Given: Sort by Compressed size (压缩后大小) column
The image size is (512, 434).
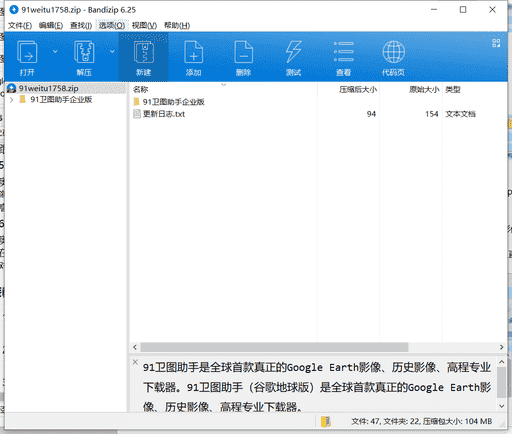Looking at the screenshot, I should pos(358,89).
